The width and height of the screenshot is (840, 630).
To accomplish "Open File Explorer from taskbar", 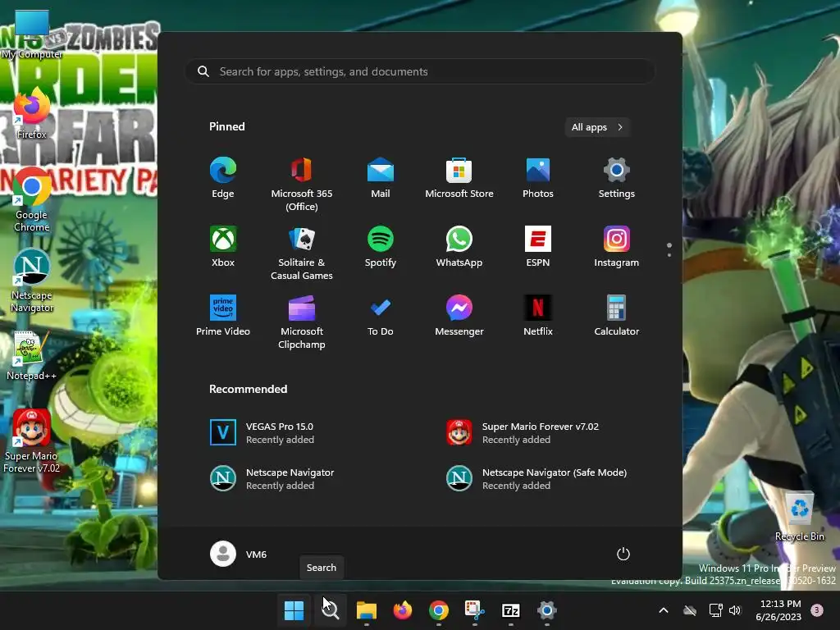I will [x=367, y=610].
